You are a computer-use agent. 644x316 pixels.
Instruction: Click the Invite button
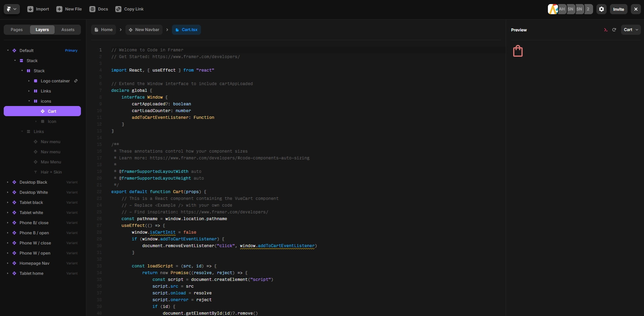coord(618,9)
